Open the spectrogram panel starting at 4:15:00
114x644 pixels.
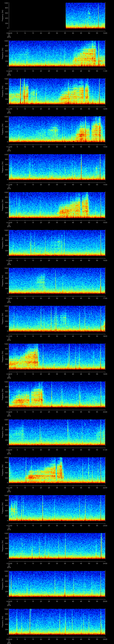(57, 243)
